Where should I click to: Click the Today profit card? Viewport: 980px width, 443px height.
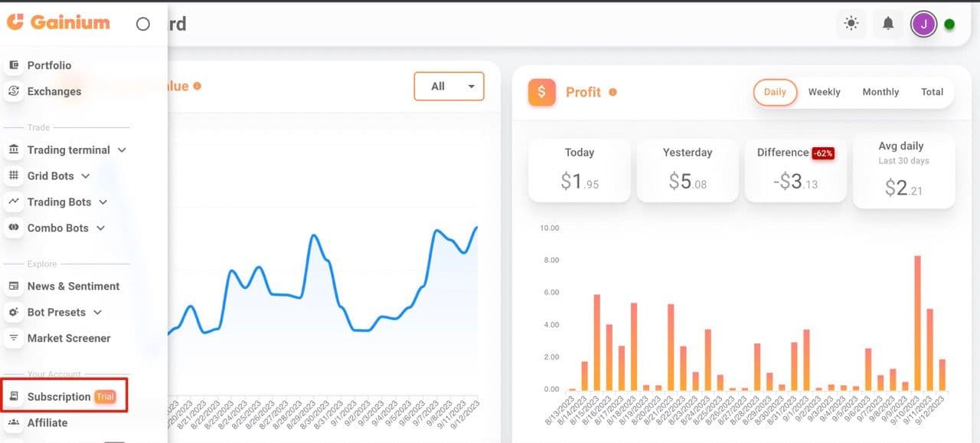580,170
